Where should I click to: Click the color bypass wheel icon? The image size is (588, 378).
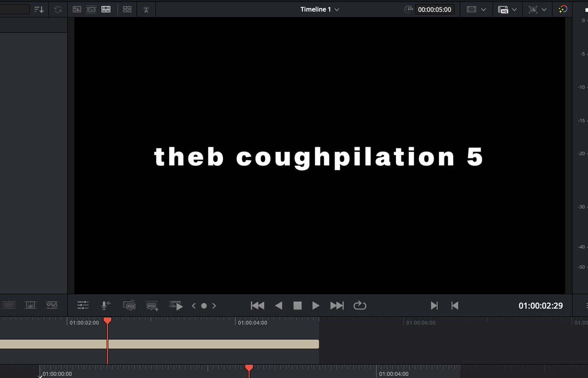563,9
